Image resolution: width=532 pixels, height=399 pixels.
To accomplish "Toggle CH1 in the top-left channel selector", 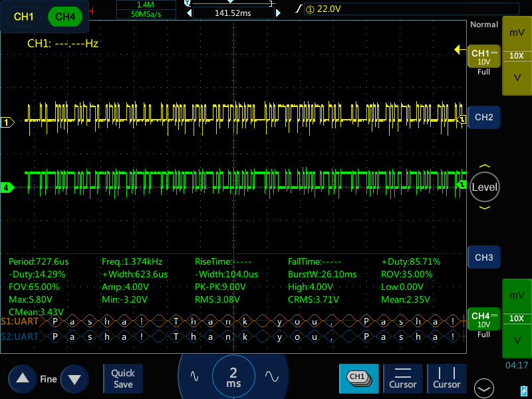I will (24, 17).
